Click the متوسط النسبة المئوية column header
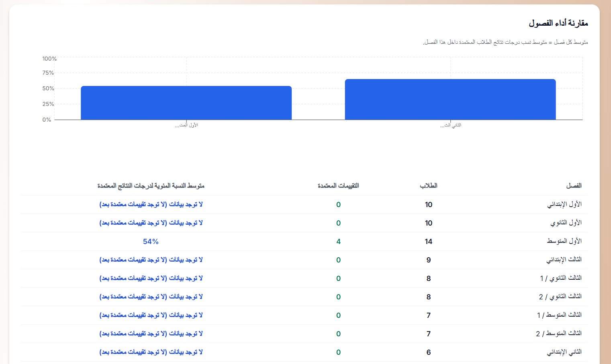 pos(151,186)
